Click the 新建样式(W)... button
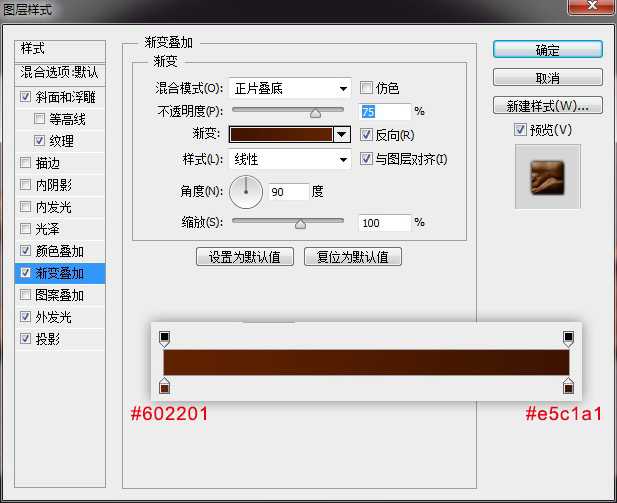 click(x=548, y=105)
